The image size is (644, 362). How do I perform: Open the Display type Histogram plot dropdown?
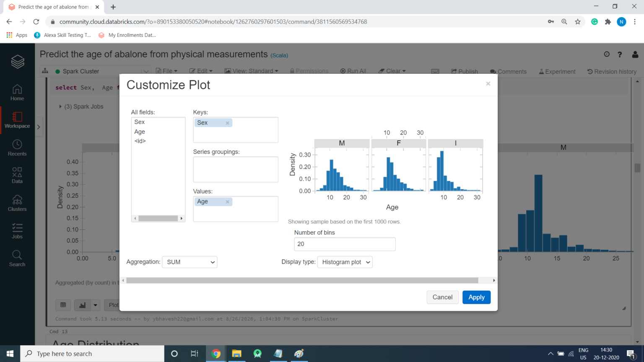tap(345, 262)
